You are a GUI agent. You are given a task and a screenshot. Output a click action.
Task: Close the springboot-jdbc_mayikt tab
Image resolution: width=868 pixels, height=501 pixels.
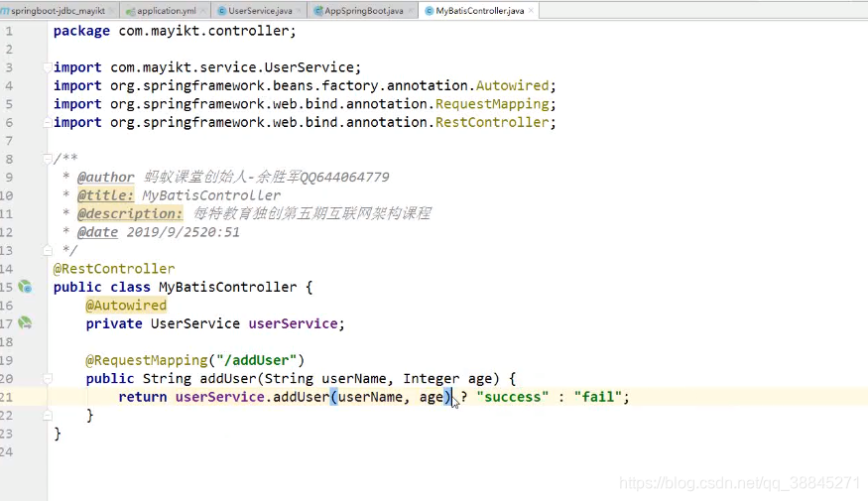(x=111, y=11)
